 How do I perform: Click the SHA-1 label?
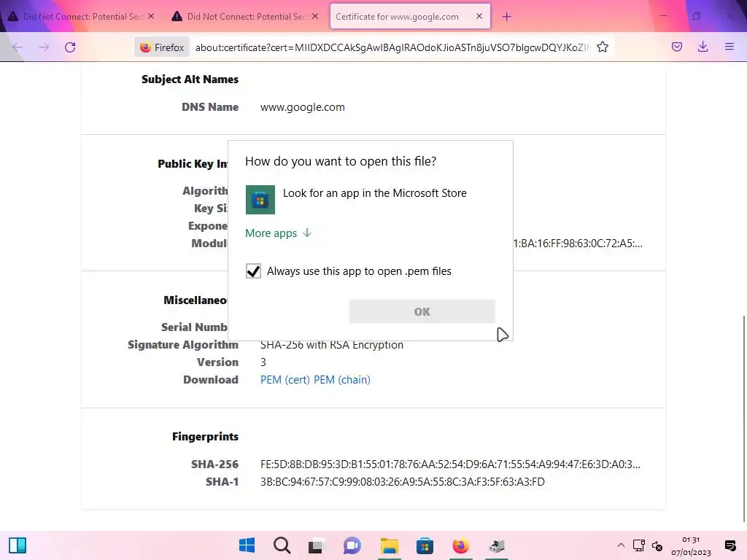pos(222,482)
